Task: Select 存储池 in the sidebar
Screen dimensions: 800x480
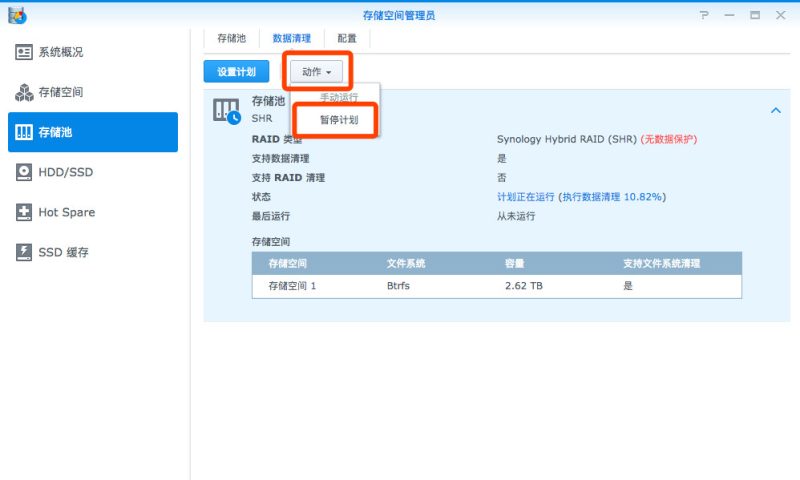Action: (x=93, y=132)
